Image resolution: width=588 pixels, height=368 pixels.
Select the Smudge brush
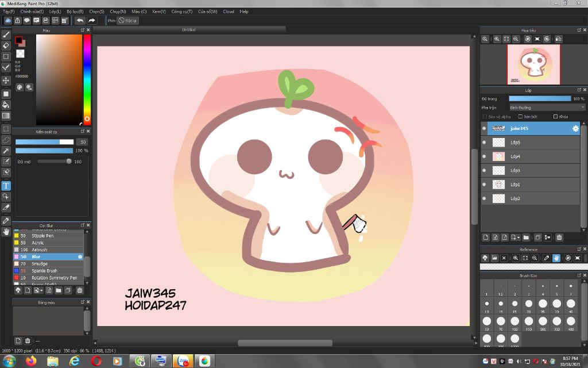[x=48, y=264]
